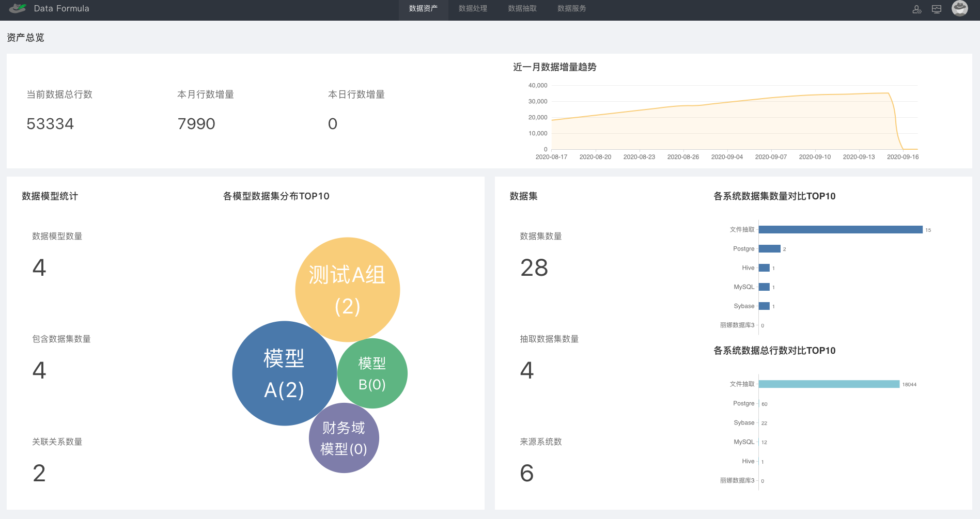The height and width of the screenshot is (519, 980).
Task: Click the 2020-08-17 date axis label
Action: click(x=551, y=157)
